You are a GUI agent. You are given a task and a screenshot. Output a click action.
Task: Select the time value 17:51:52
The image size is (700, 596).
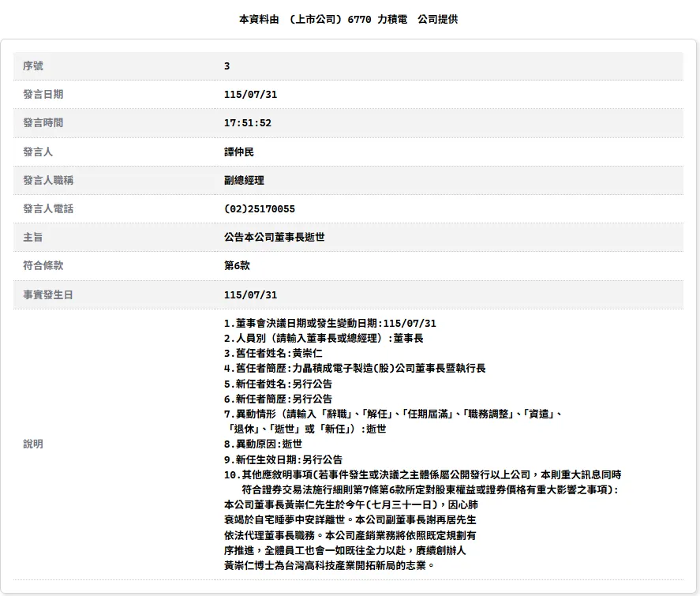coord(248,123)
